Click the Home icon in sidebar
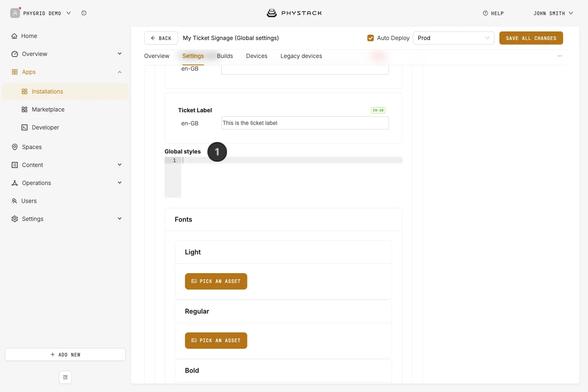This screenshot has height=392, width=588. [14, 36]
